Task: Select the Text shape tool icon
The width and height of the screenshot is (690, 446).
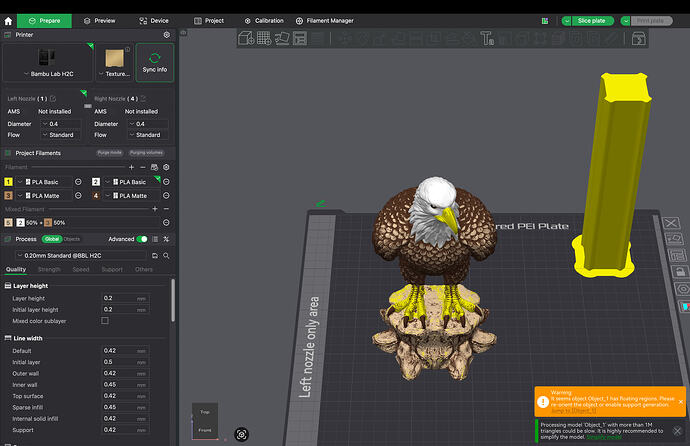Action: pyautogui.click(x=487, y=38)
